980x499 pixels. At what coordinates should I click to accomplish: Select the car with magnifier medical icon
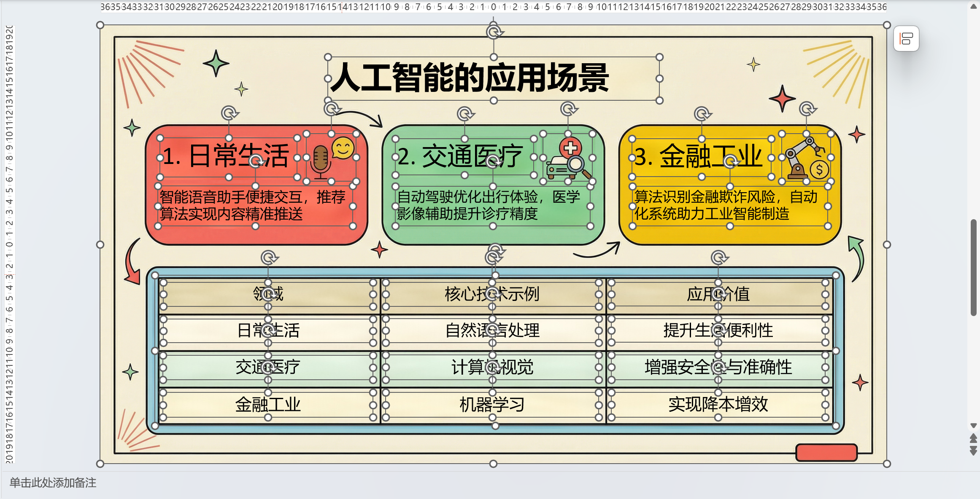[568, 158]
